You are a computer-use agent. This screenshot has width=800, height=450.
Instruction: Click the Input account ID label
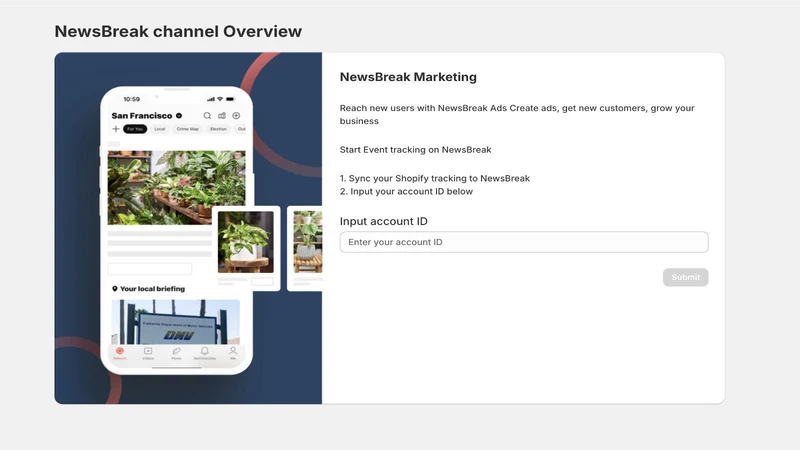coord(384,221)
